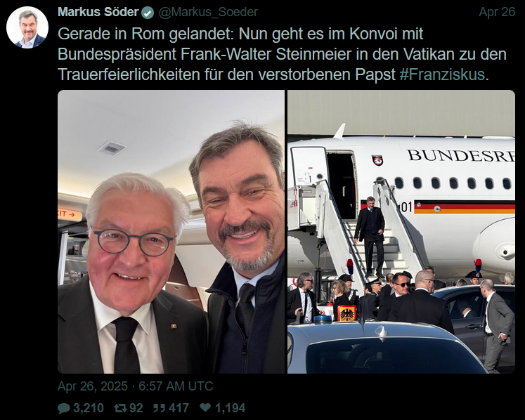Click the BUNDESRE lettering on the aircraft photo
The width and height of the screenshot is (525, 420).
point(461,156)
